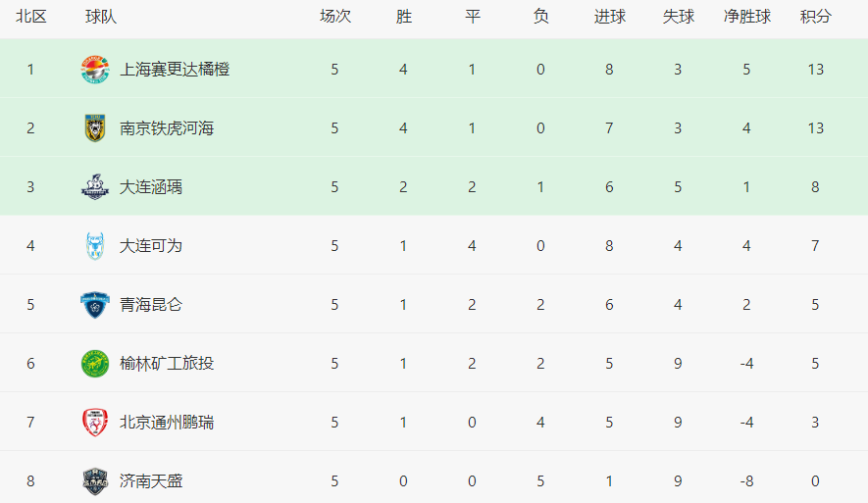Click the 青海昆仑 shield logo
Screen dimensions: 868x503
coord(95,305)
